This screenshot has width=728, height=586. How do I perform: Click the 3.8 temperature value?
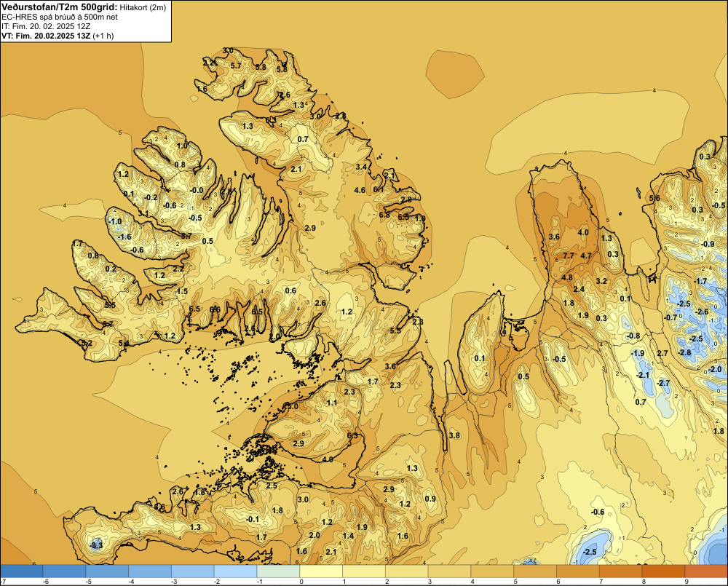(x=454, y=435)
